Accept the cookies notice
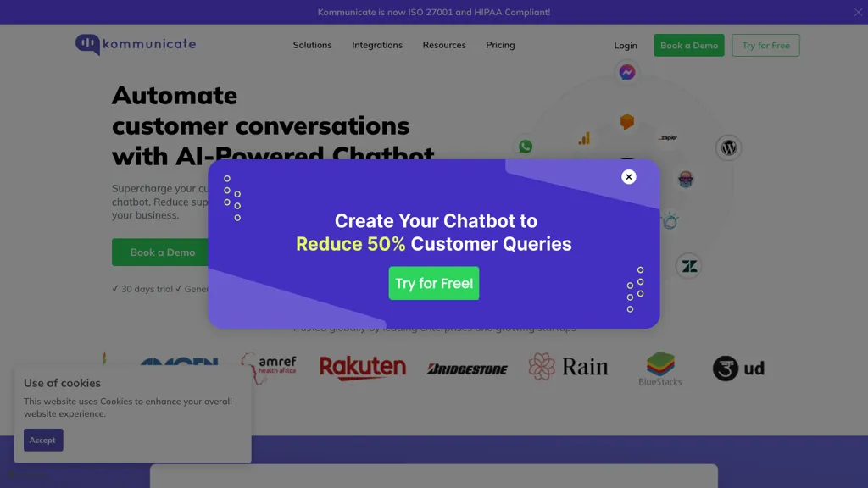868x488 pixels. pos(42,440)
